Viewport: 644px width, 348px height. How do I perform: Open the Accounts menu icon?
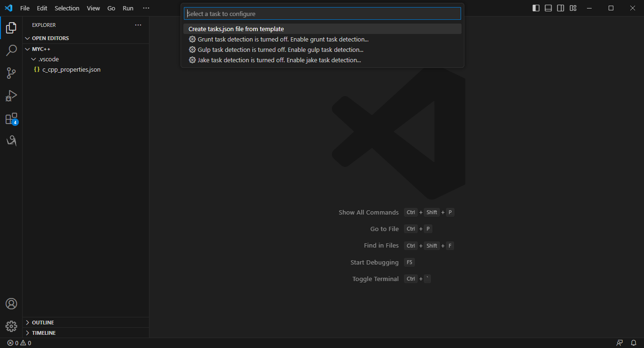pos(11,304)
